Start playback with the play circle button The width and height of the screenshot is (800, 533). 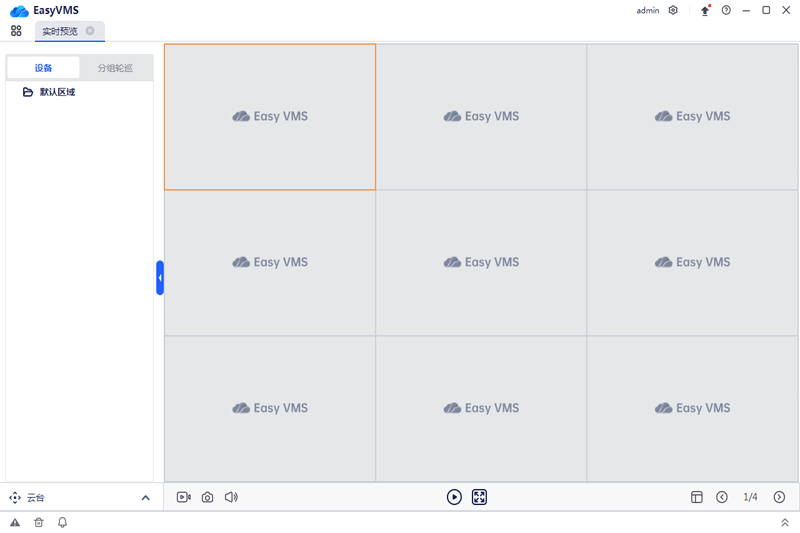pos(454,497)
